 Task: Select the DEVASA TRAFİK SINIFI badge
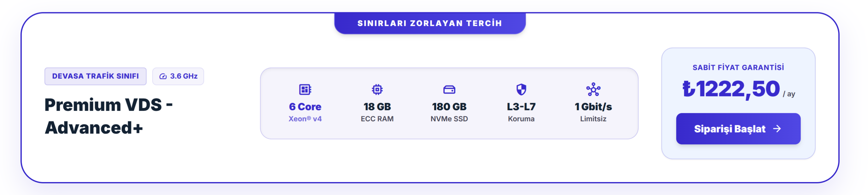[95, 76]
